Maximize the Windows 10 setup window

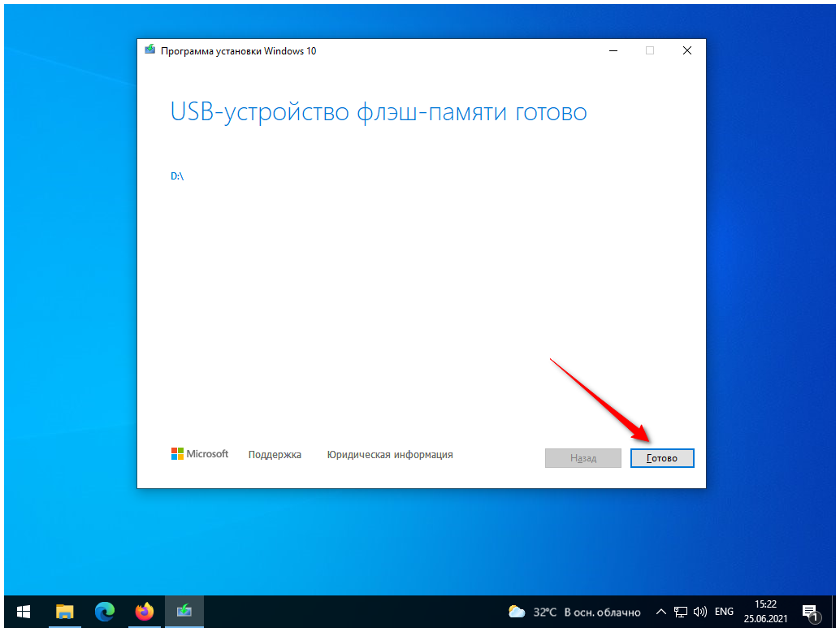650,50
